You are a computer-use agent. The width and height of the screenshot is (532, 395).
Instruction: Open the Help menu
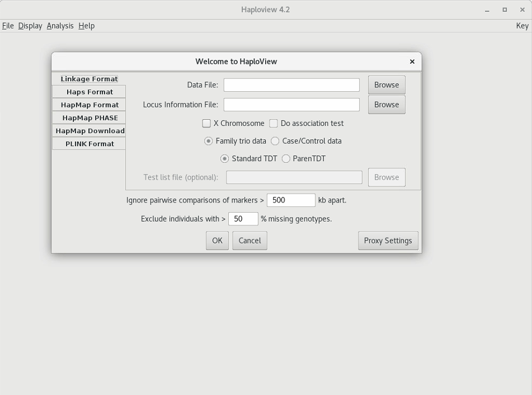pyautogui.click(x=87, y=26)
